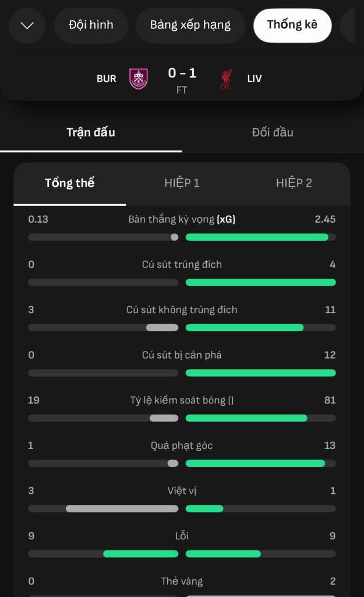Switch to the Đối đầu tab

tap(273, 132)
